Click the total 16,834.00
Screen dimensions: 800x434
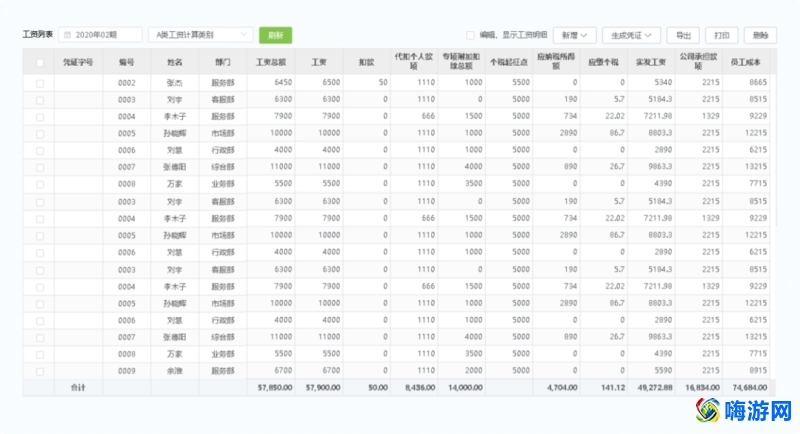[x=703, y=388]
